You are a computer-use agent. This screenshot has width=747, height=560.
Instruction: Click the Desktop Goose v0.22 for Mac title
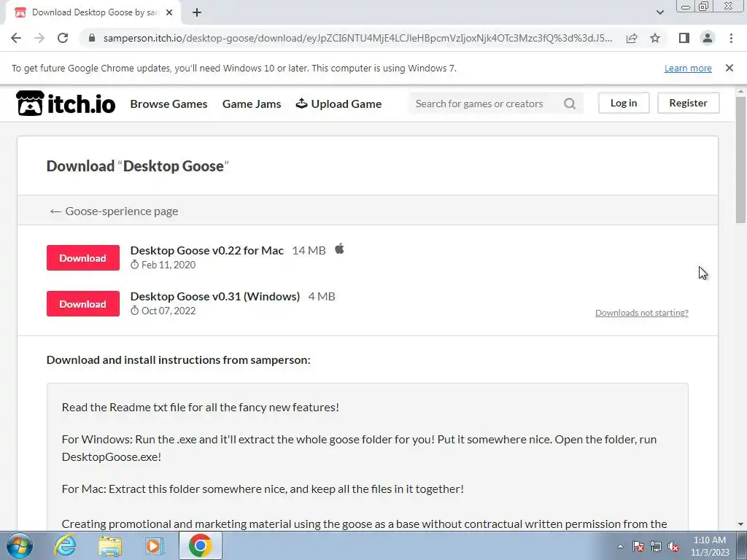(x=206, y=251)
